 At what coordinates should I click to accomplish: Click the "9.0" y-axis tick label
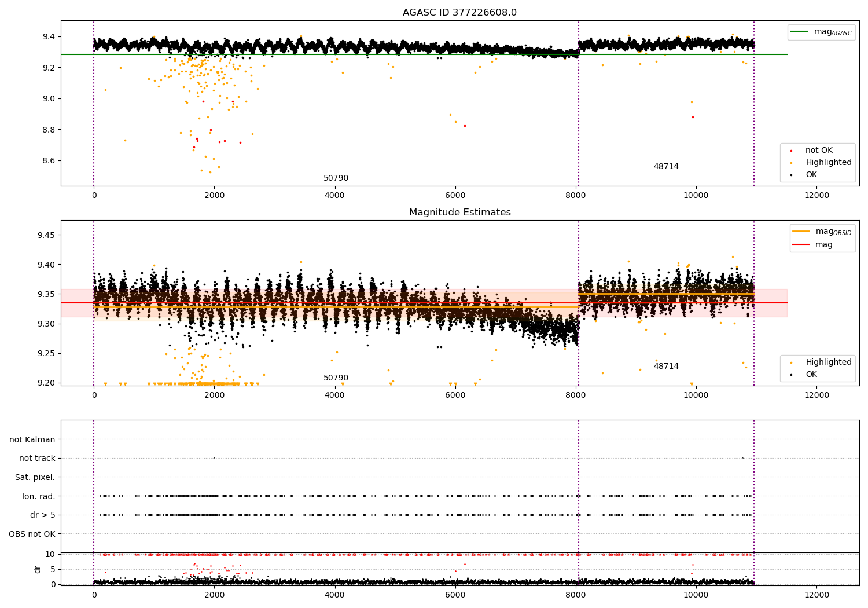tap(48, 99)
